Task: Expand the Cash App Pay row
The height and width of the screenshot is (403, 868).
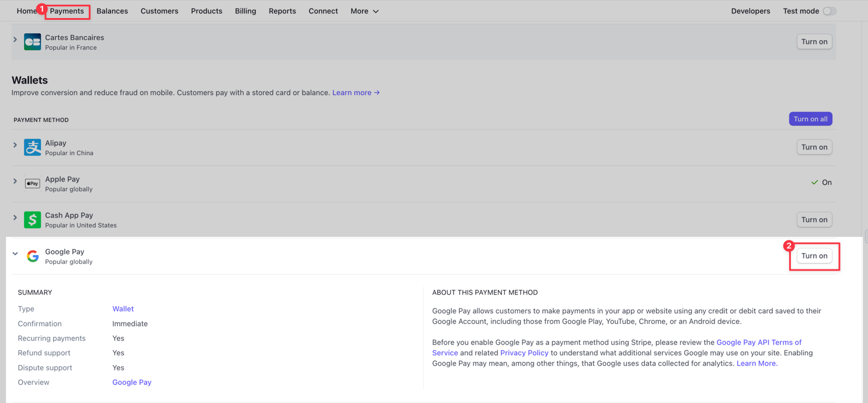Action: pos(15,218)
